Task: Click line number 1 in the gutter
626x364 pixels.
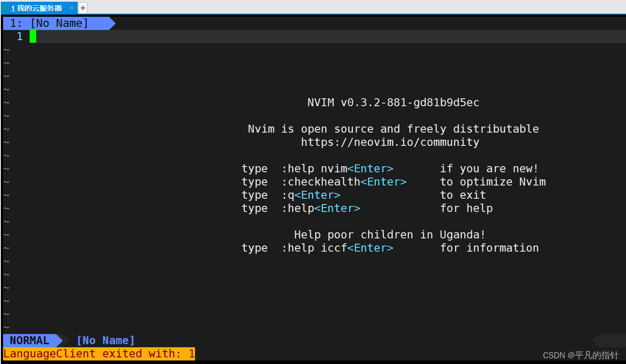Action: pyautogui.click(x=20, y=37)
